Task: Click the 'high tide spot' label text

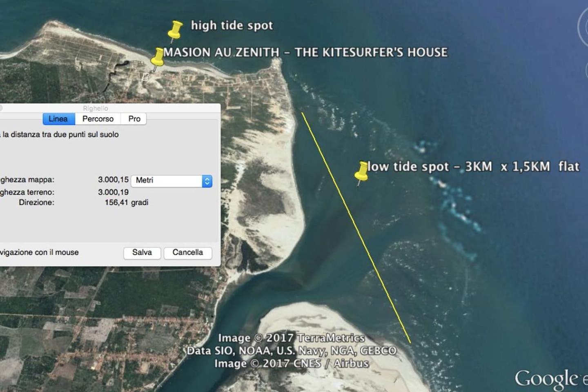Action: point(232,25)
